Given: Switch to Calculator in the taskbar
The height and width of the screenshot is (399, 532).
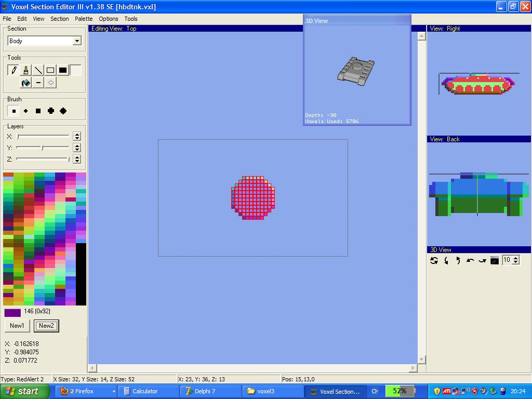Looking at the screenshot, I should coord(149,391).
